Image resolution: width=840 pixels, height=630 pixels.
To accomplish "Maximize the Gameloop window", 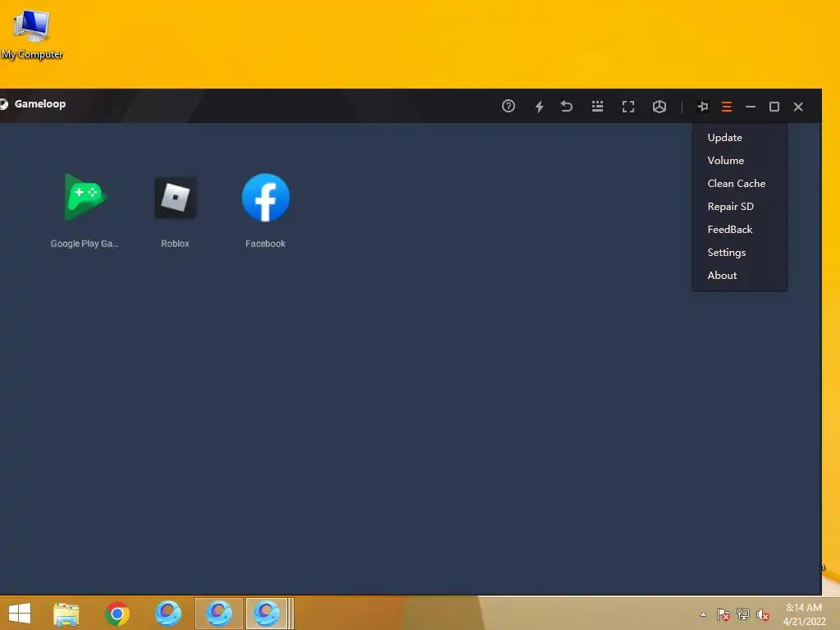I will 774,107.
